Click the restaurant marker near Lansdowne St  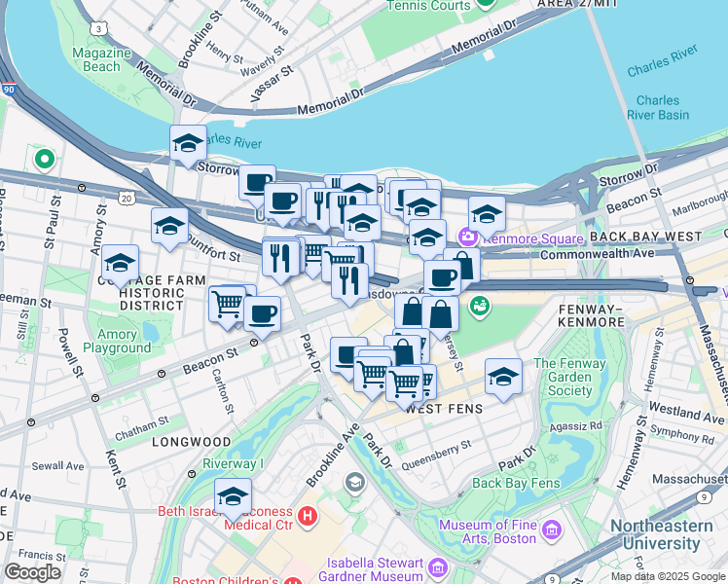tap(350, 283)
